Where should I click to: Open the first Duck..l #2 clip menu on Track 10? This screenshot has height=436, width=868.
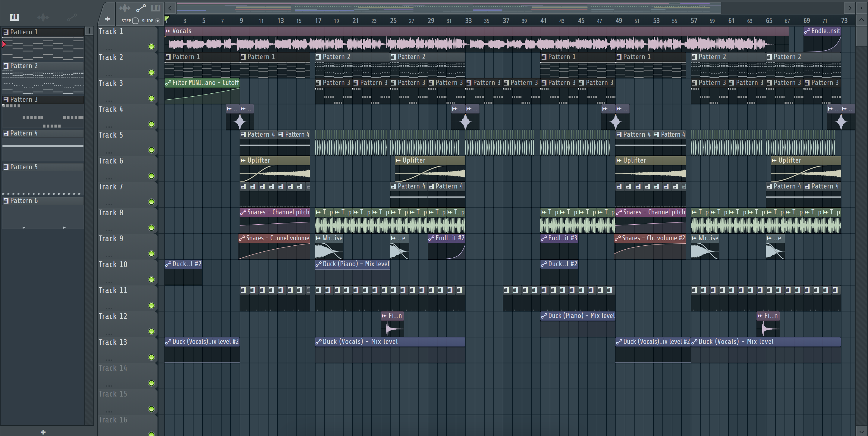tap(168, 264)
